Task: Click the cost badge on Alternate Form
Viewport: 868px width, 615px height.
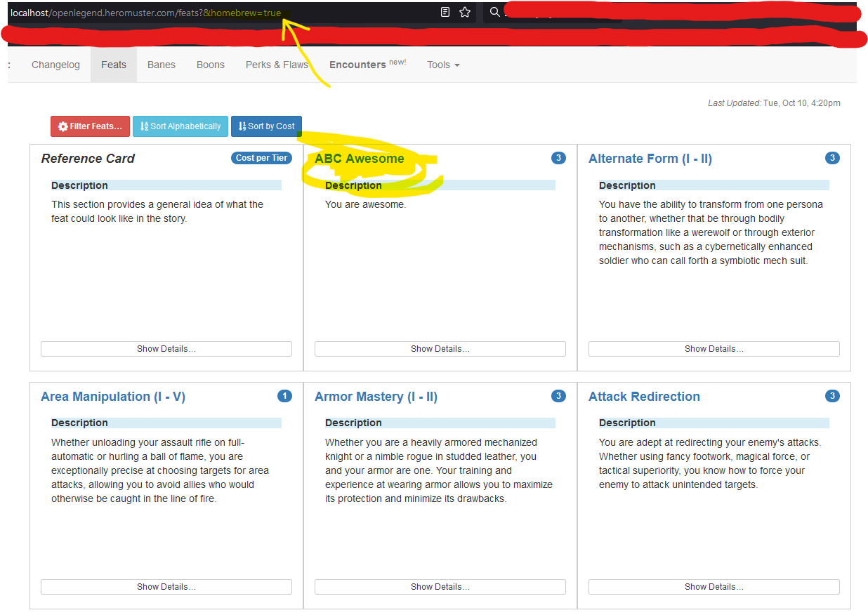Action: 832,158
